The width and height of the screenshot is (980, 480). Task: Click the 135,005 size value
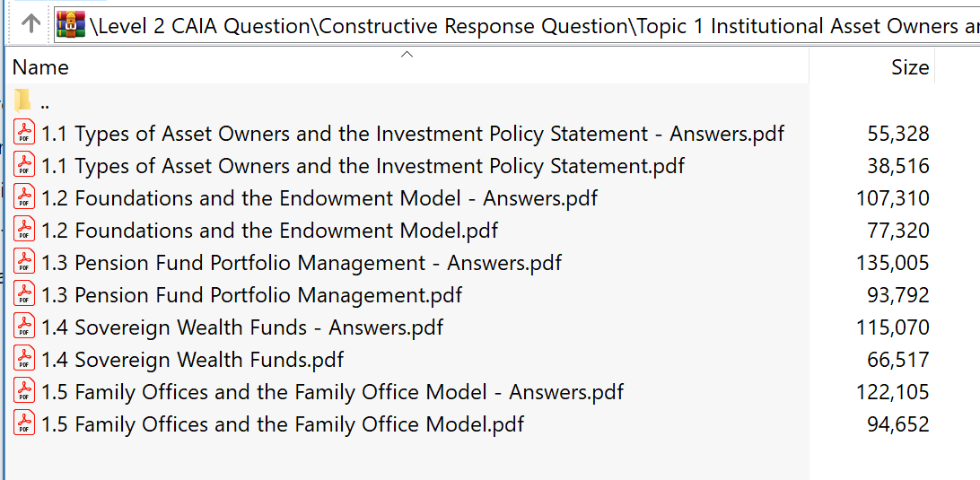pyautogui.click(x=892, y=263)
